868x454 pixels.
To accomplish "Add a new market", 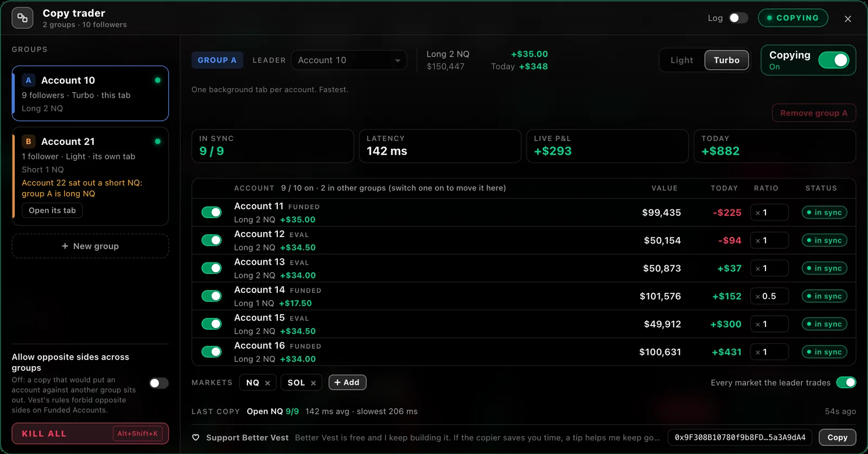I will point(347,382).
